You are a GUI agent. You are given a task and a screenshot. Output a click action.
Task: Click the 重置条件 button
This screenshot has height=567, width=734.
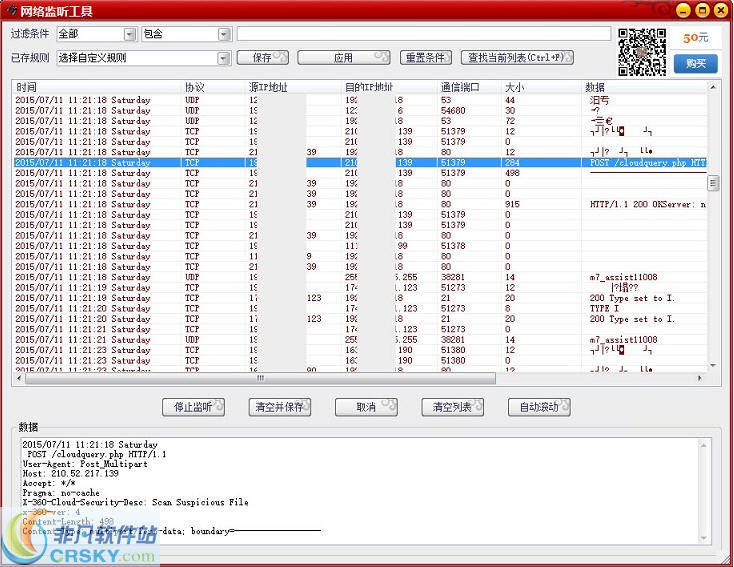coord(426,58)
